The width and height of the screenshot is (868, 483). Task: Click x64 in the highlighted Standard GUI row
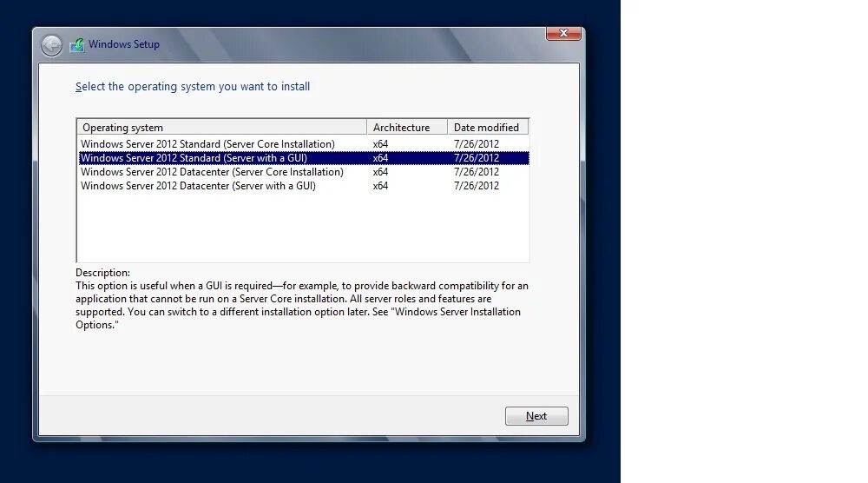coord(380,158)
